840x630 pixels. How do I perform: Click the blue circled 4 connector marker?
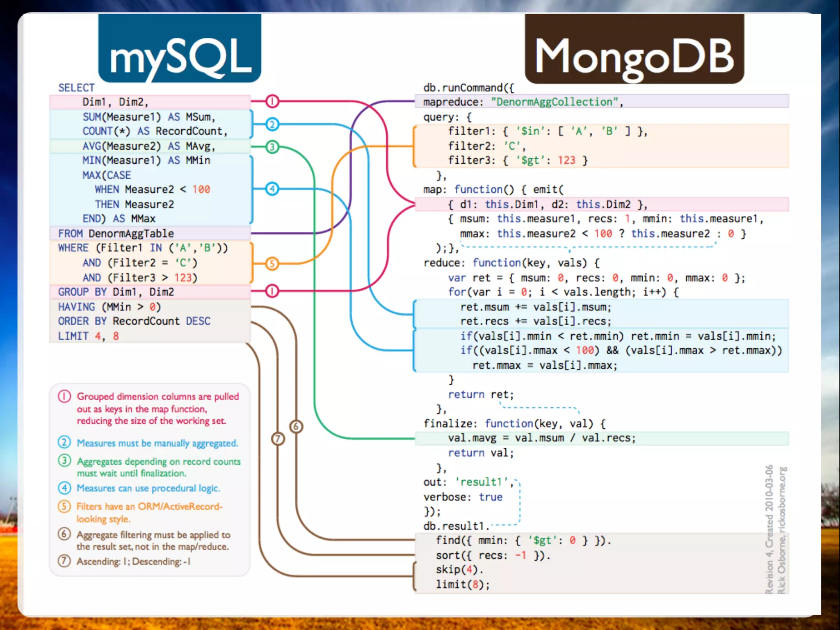(272, 189)
